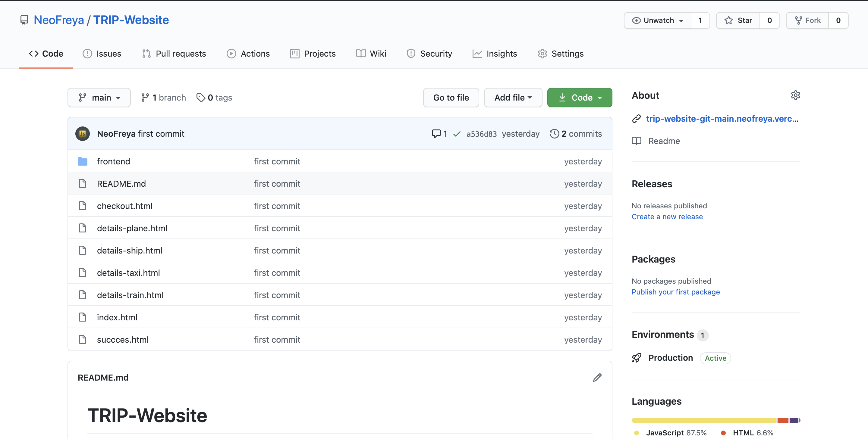Switch to the Projects tab
Viewport: 868px width, 439px height.
313,54
